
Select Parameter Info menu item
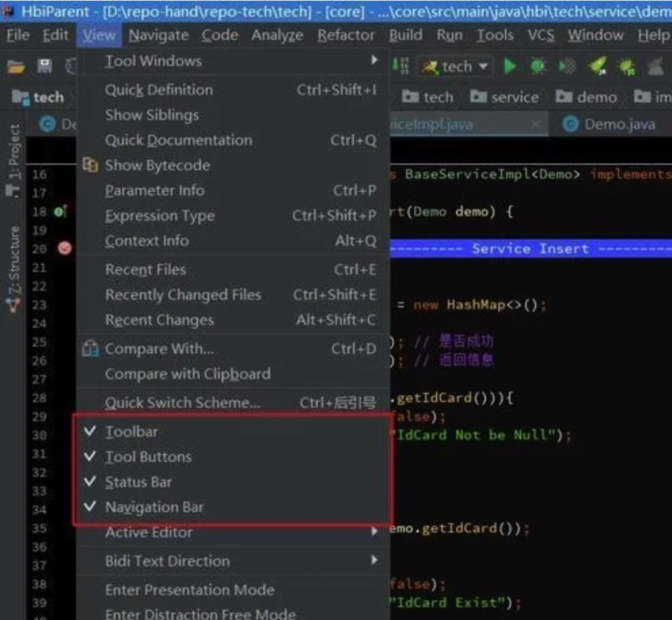point(233,191)
